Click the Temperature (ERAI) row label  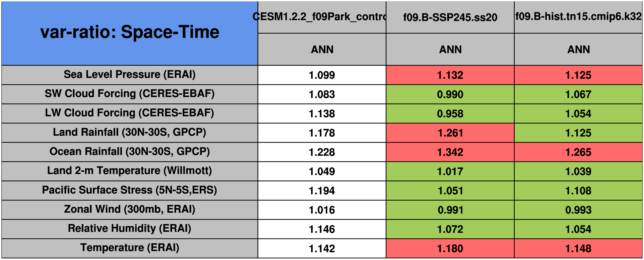click(x=130, y=248)
